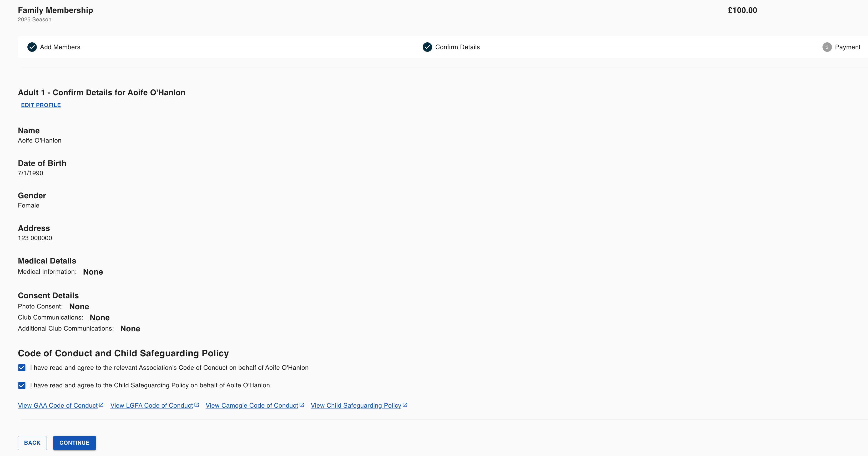Viewport: 868px width, 456px height.
Task: Click external-link icon beside LGFA Code of Conduct
Action: click(197, 405)
